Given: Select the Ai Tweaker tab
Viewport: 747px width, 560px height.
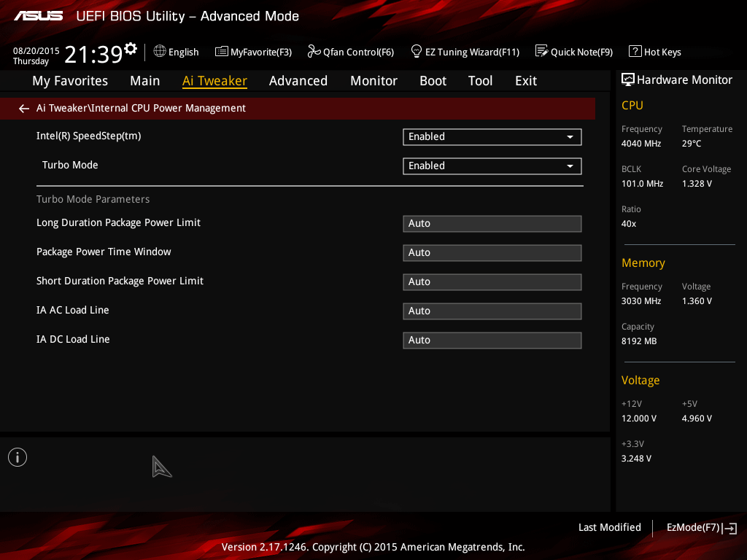Looking at the screenshot, I should coord(214,81).
